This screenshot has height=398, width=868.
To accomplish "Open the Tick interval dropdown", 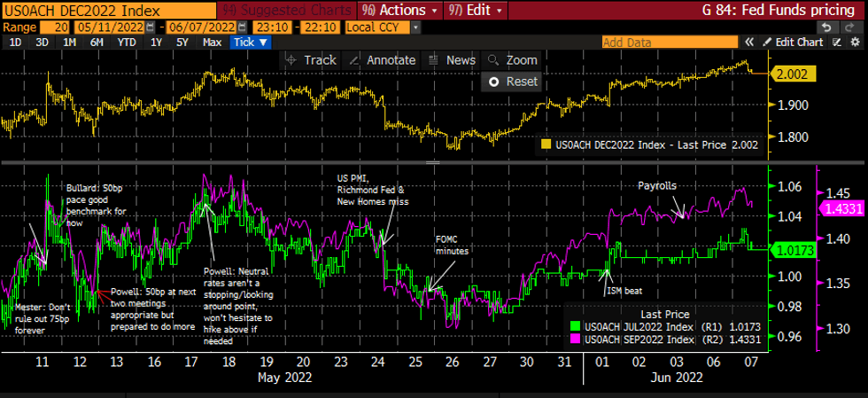I will coord(251,42).
